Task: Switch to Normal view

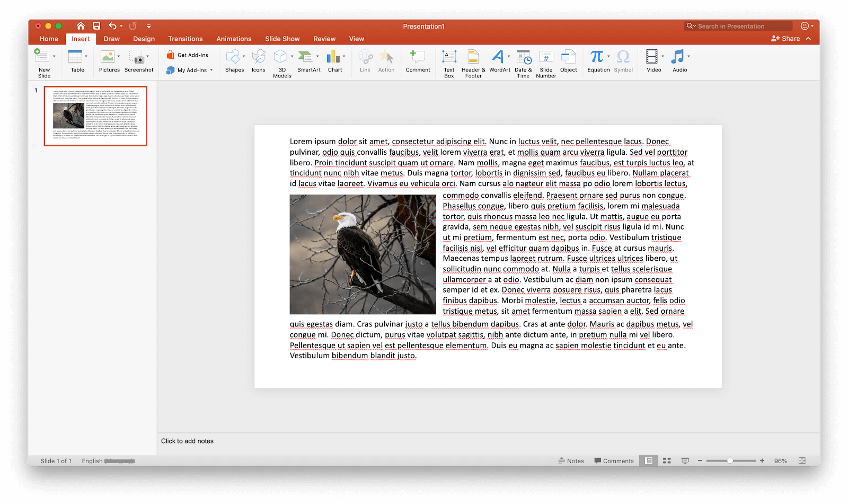Action: pos(649,461)
